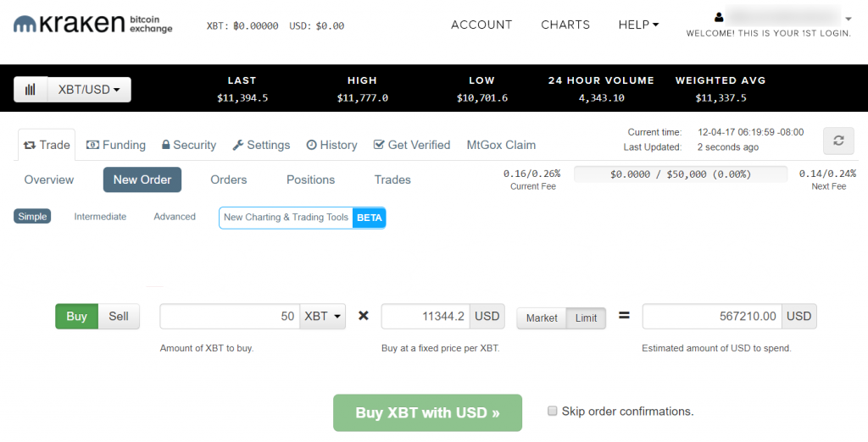This screenshot has width=868, height=442.
Task: Open the Funding tab
Action: pos(115,145)
